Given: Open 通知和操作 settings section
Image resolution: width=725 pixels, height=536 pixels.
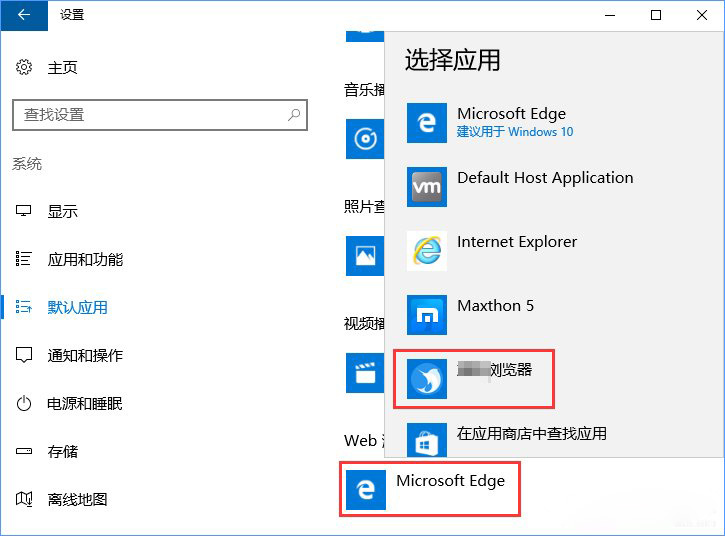Looking at the screenshot, I should [x=85, y=355].
